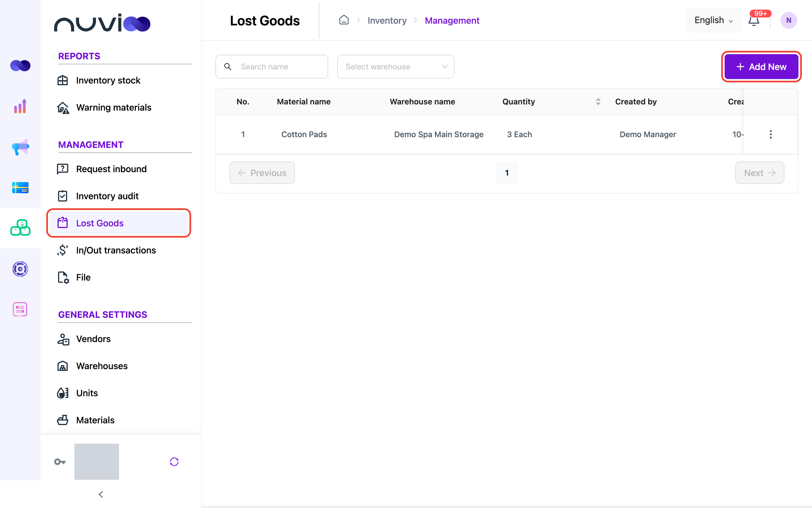Open the gift card icon in the rail
Image resolution: width=812 pixels, height=508 pixels.
click(x=20, y=187)
